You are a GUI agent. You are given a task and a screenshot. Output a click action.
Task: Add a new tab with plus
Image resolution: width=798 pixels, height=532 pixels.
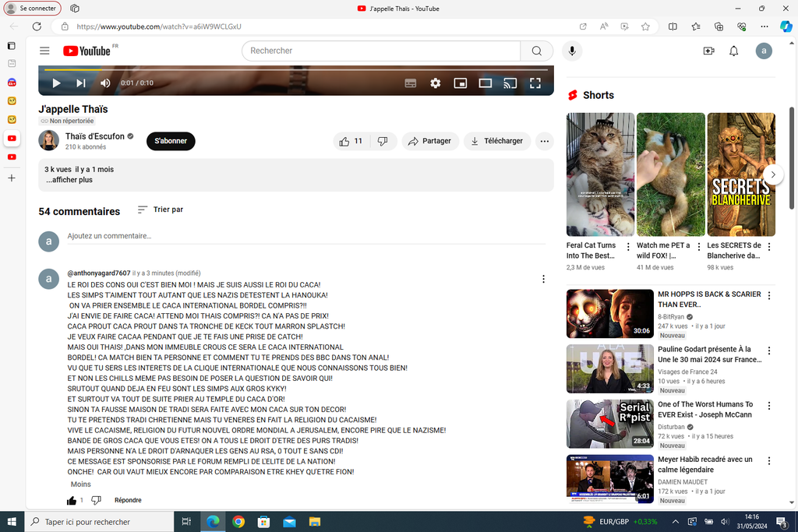click(12, 178)
